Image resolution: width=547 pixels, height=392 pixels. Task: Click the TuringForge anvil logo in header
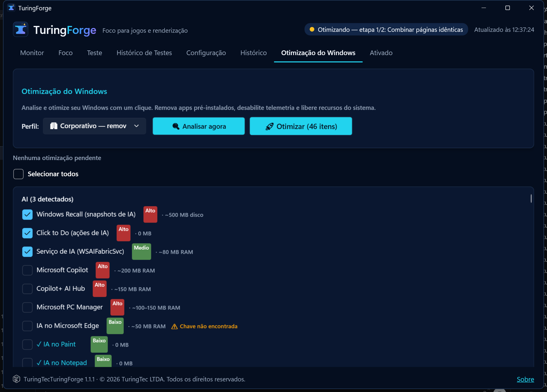click(21, 29)
